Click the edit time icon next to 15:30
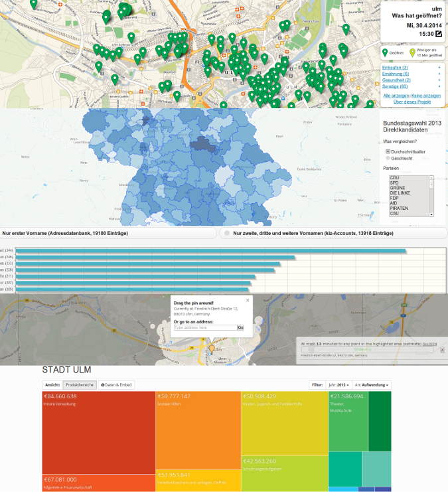The image size is (448, 492). click(x=439, y=34)
